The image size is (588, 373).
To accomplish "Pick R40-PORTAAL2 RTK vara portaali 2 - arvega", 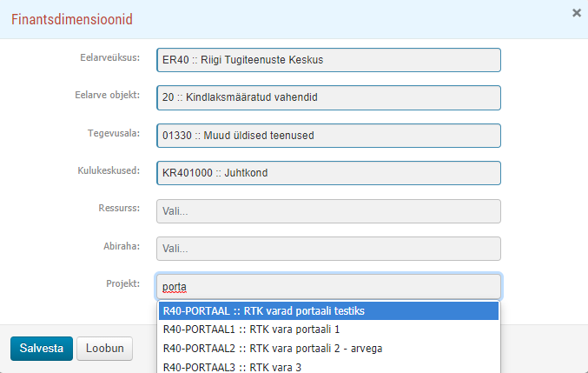I will [328, 349].
